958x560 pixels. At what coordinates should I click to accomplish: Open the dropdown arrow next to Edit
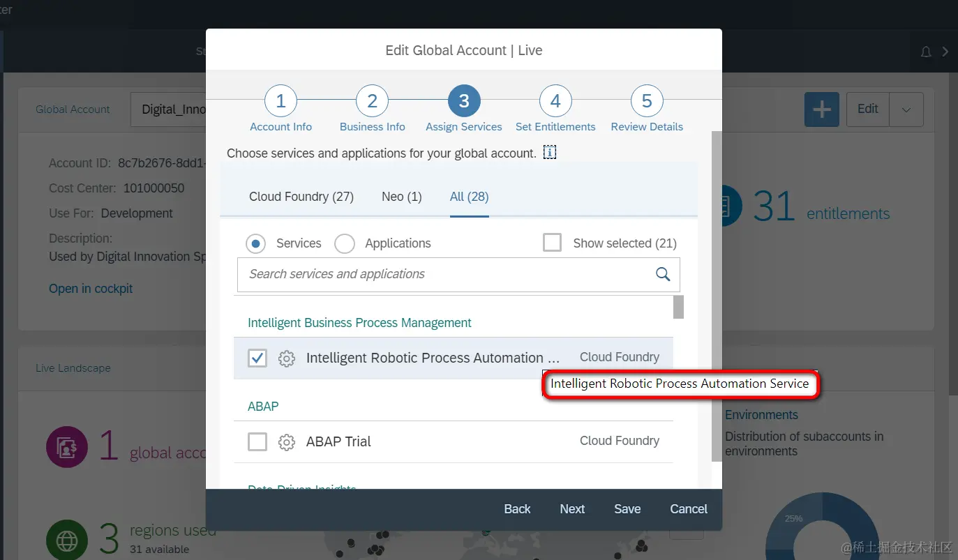[906, 109]
